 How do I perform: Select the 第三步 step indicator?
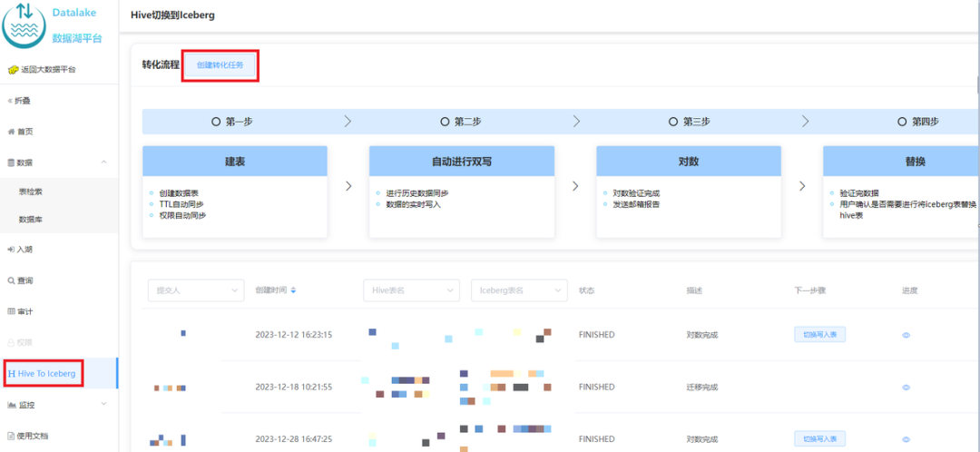(x=690, y=122)
